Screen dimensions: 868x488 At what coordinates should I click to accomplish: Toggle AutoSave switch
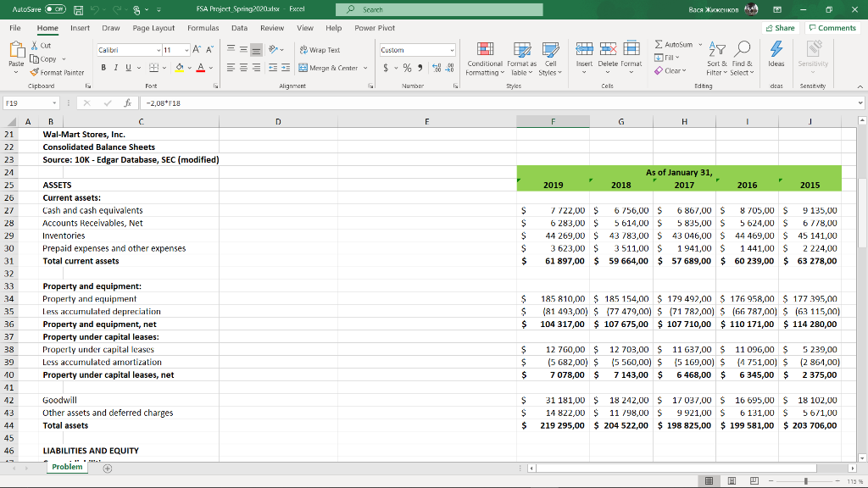55,9
